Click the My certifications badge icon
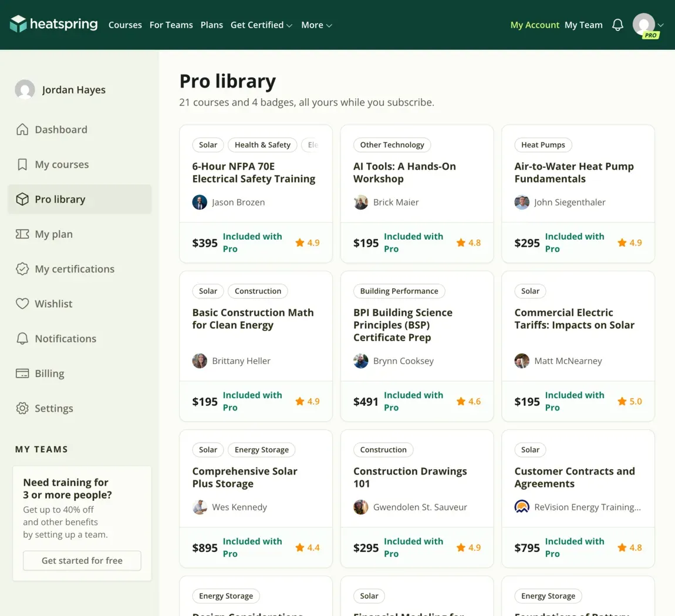Viewport: 675px width, 616px height. 22,269
